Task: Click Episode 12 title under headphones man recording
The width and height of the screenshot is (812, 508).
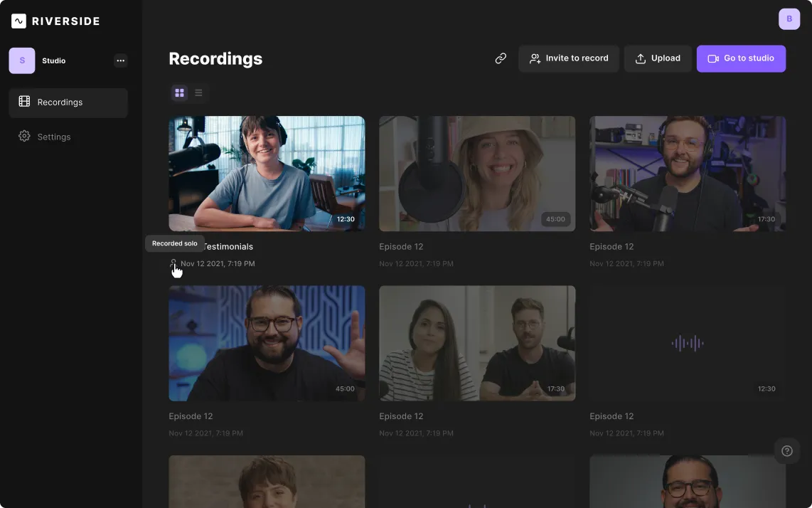Action: (611, 247)
